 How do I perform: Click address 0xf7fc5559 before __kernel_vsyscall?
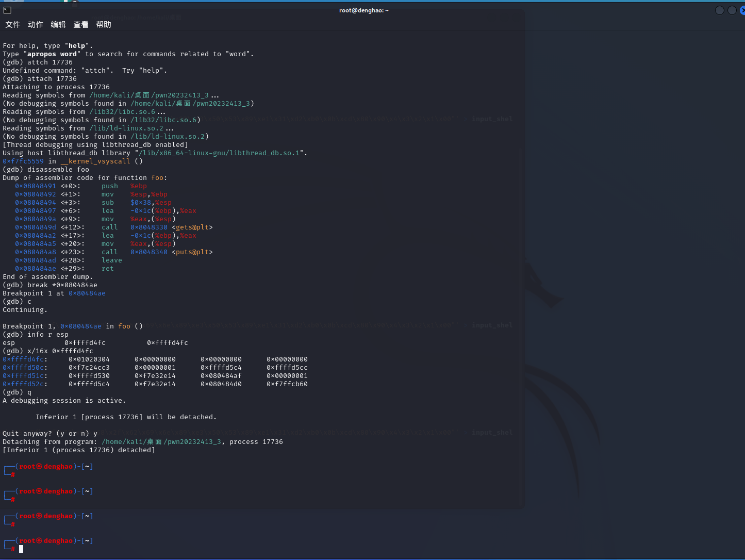(23, 161)
